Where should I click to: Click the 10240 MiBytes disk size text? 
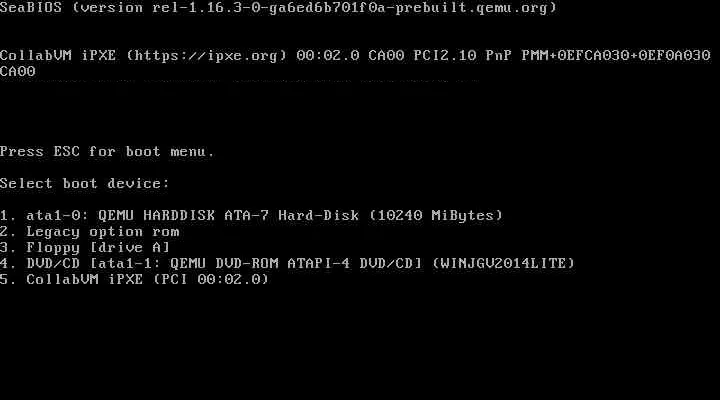tap(436, 215)
